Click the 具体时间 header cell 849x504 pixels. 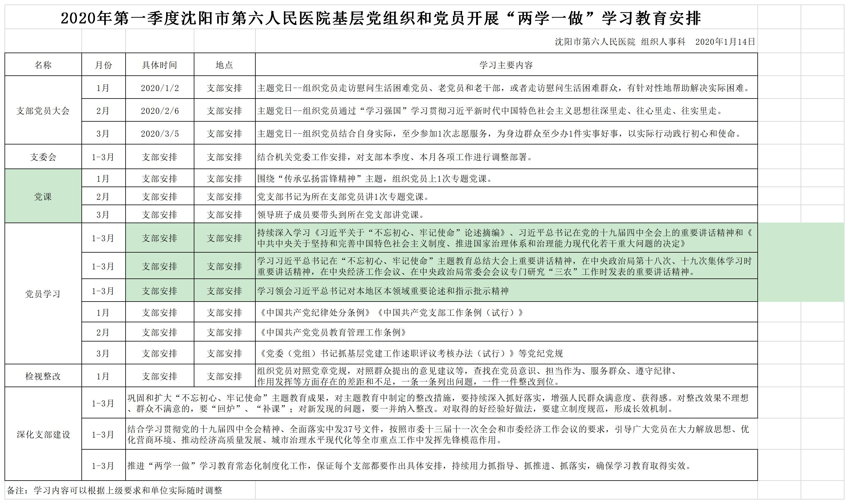click(159, 65)
